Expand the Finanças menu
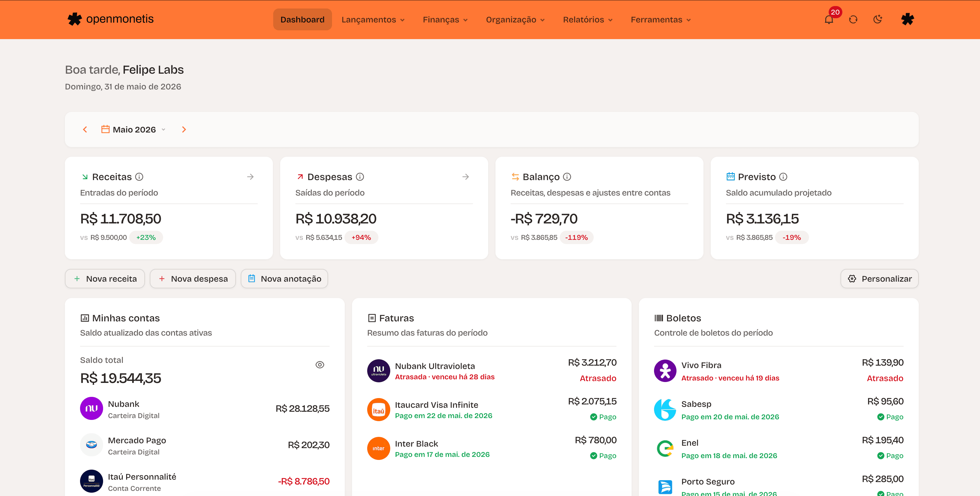The height and width of the screenshot is (496, 980). point(445,19)
